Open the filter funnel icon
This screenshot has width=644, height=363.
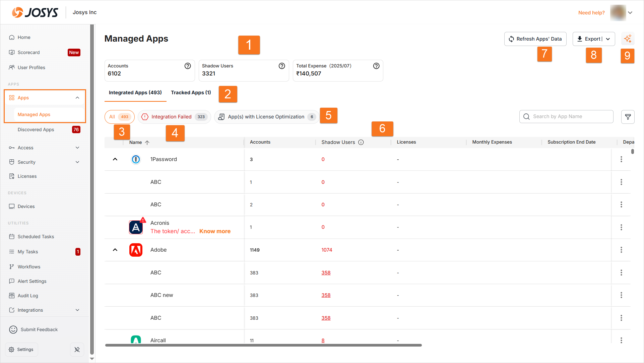click(x=628, y=117)
